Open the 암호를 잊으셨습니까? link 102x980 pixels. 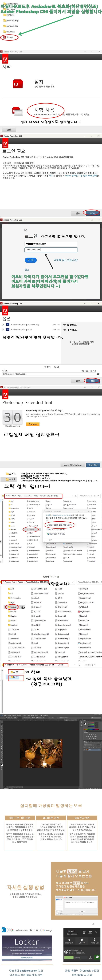tap(65, 260)
